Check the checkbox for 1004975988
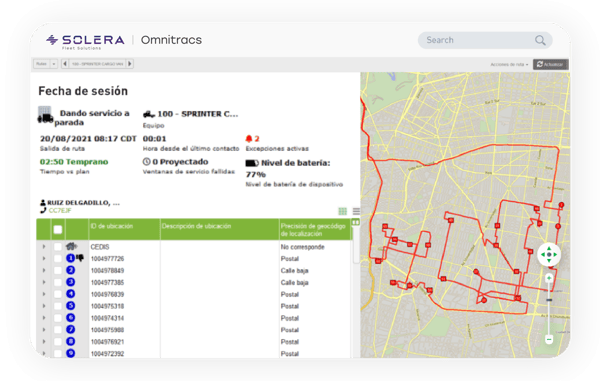This screenshot has width=600, height=381. point(58,330)
